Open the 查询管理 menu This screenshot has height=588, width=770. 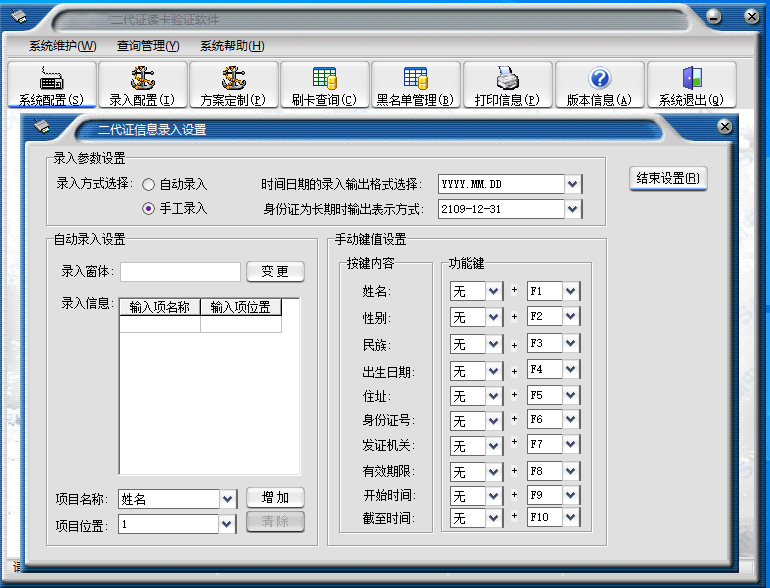pos(147,46)
